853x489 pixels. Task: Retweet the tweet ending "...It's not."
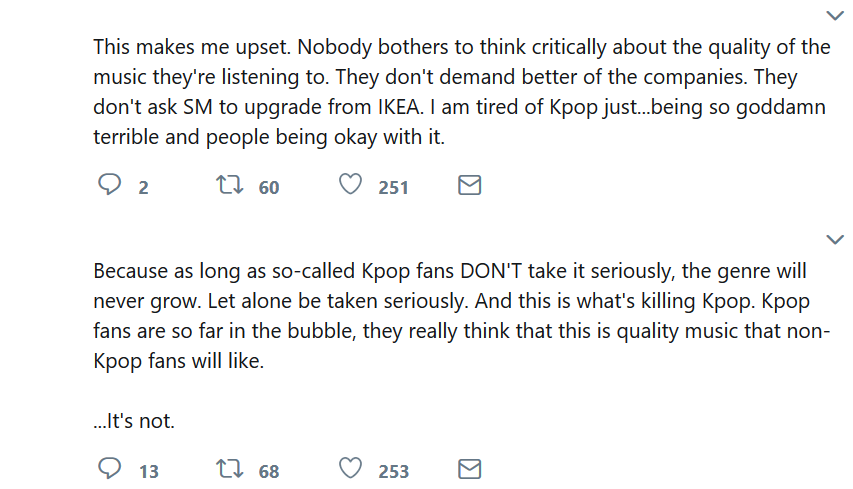[229, 469]
